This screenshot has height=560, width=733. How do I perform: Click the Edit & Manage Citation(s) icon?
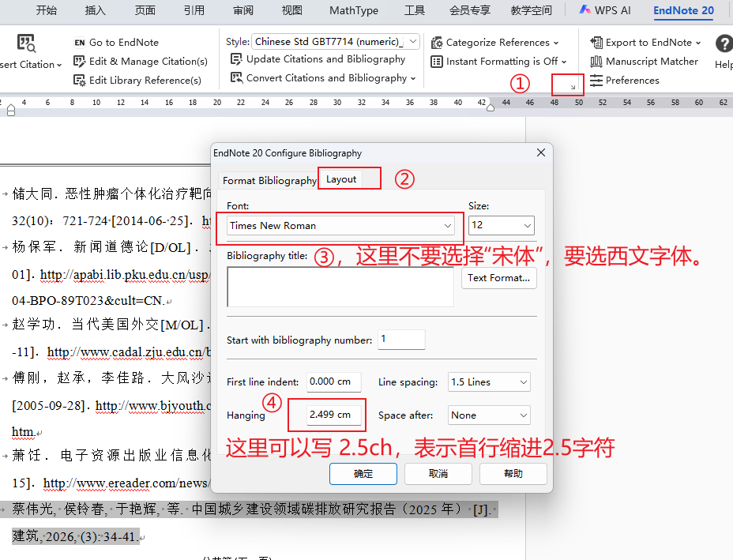80,62
